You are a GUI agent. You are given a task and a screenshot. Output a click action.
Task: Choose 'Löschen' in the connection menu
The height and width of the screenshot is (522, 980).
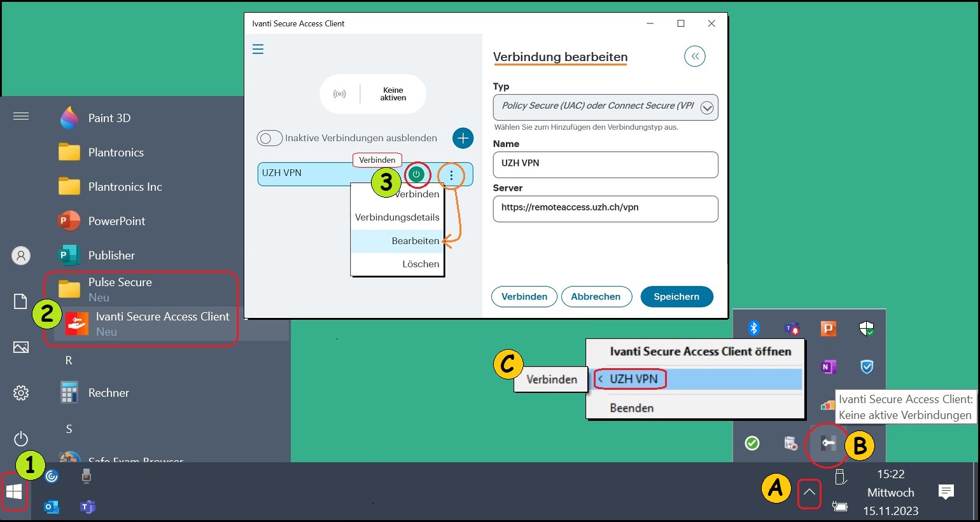tap(420, 264)
